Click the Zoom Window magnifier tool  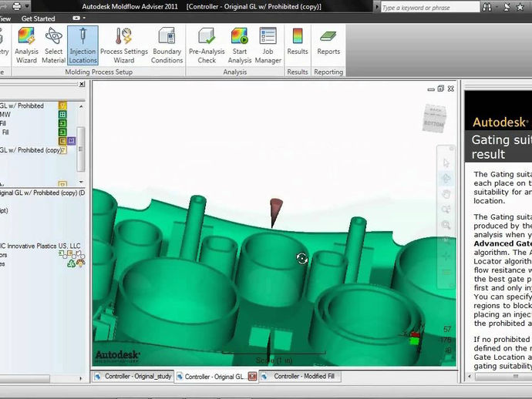pyautogui.click(x=446, y=225)
